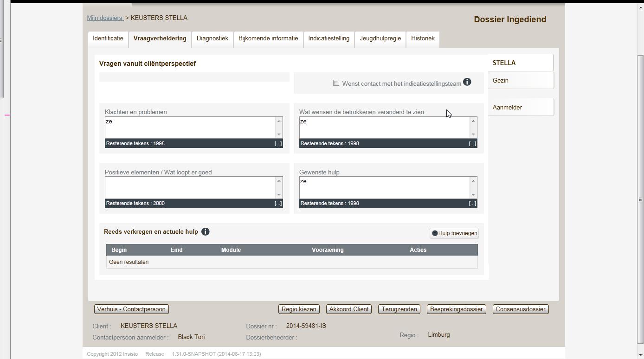Screen dimensions: 644x359
Task: Focus the Klachten en problemen text field
Action: coord(190,128)
